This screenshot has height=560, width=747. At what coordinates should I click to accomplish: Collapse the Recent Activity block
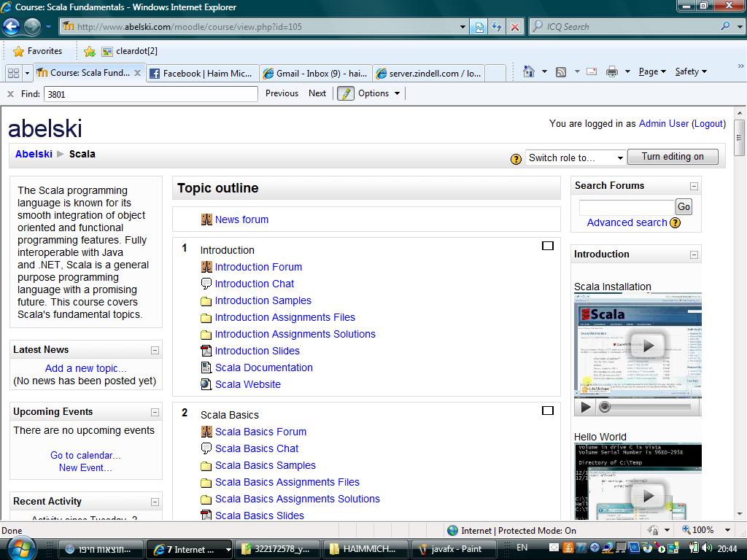coord(155,502)
